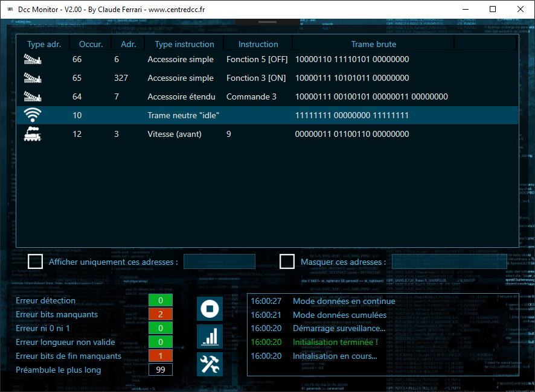Click the turnout icon in the address 6 row
Image resolution: width=535 pixels, height=392 pixels.
pyautogui.click(x=33, y=59)
